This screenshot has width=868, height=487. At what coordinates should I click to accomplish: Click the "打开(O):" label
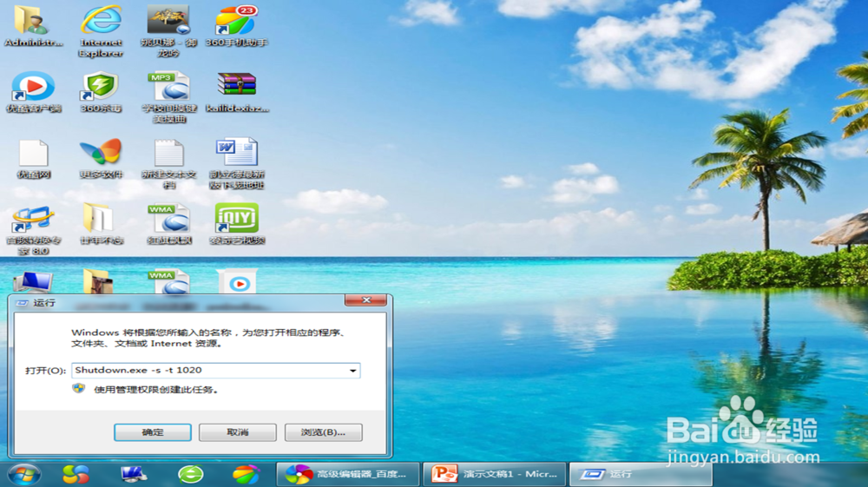coord(45,370)
